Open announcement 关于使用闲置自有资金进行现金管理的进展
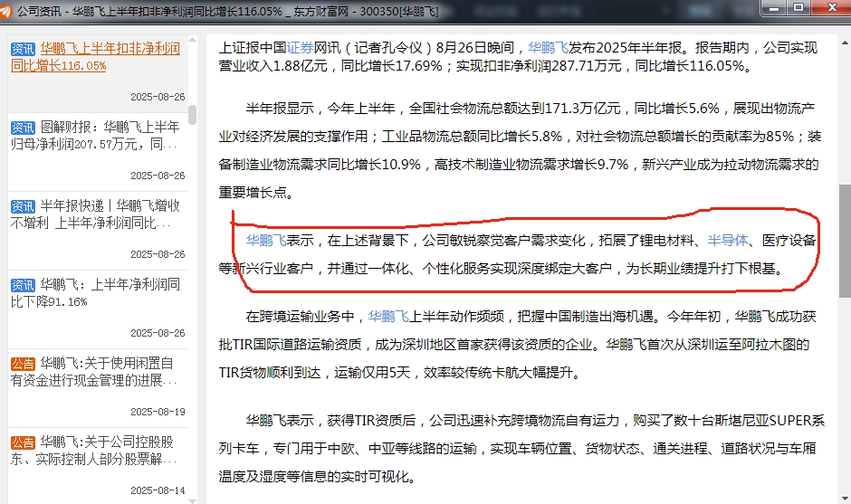This screenshot has height=504, width=851. 95,372
